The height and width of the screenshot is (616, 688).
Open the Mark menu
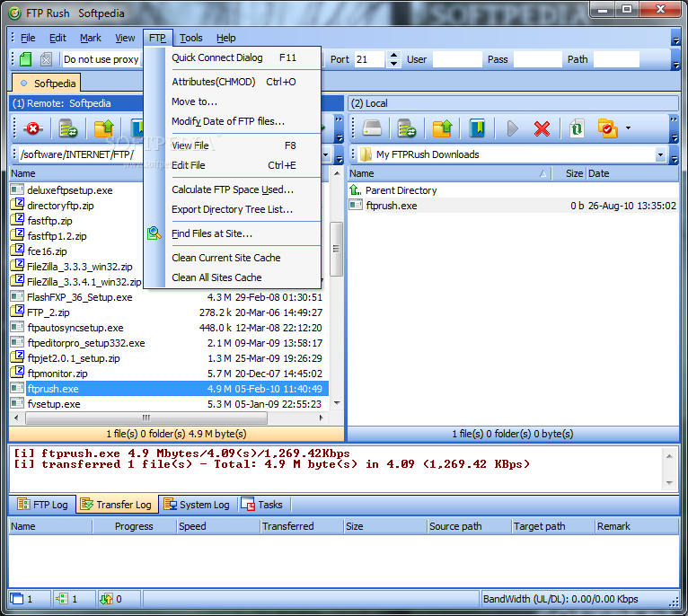pos(91,38)
